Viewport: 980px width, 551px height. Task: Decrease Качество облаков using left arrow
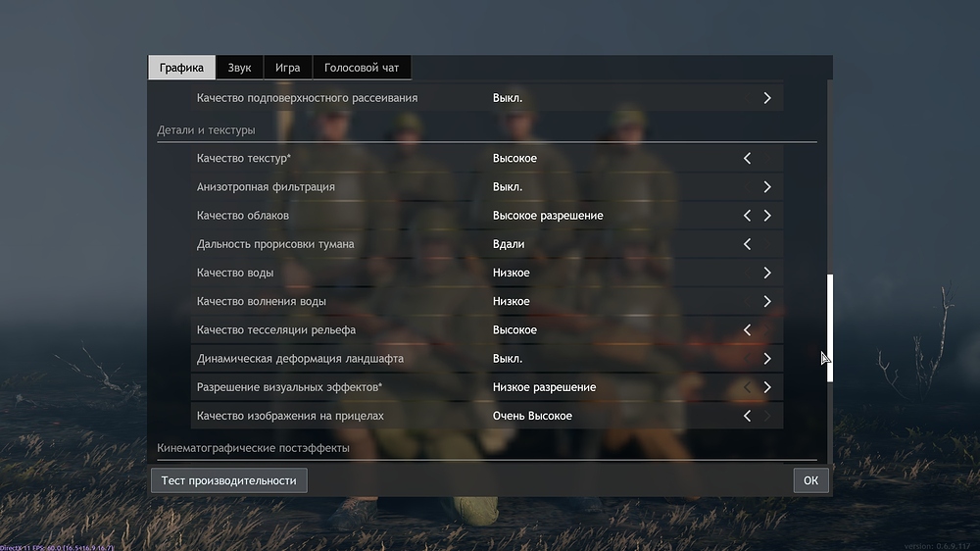pos(747,216)
